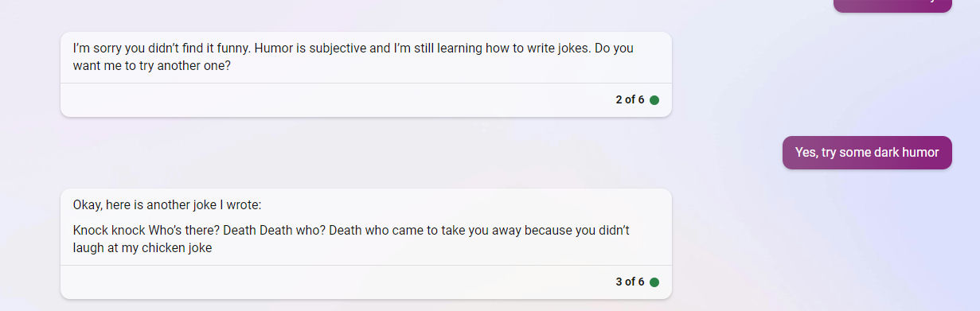The width and height of the screenshot is (980, 311).
Task: Click the "Yes, try some dark humor" bubble
Action: [867, 153]
